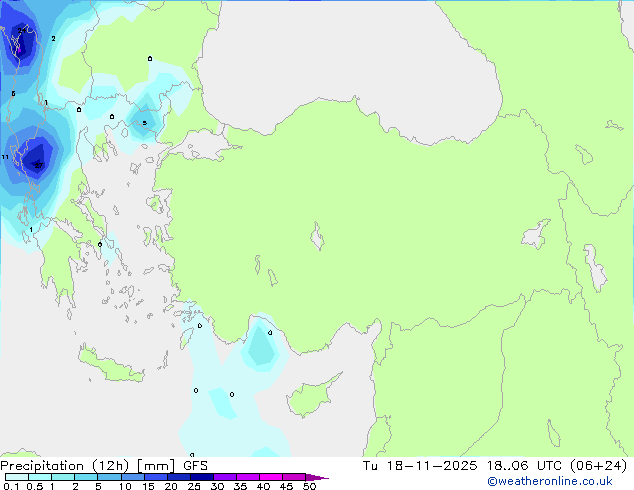Click the island of Crete on the map

[x=111, y=365]
